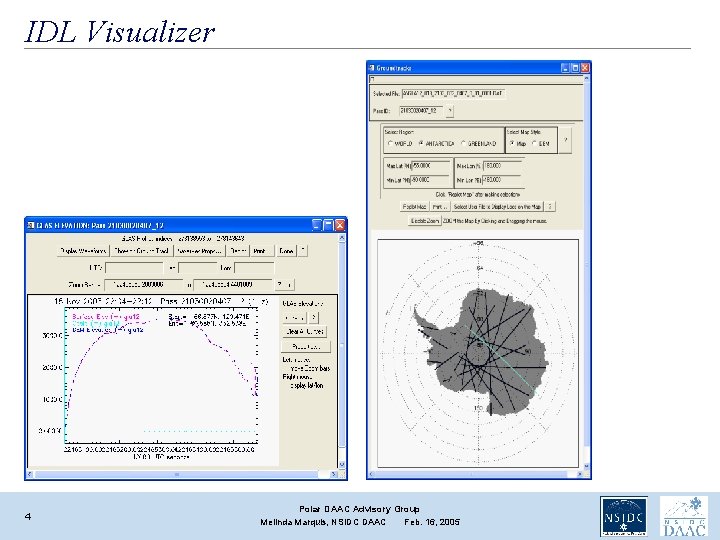Minimize the GLAS Elevation window

[317, 225]
